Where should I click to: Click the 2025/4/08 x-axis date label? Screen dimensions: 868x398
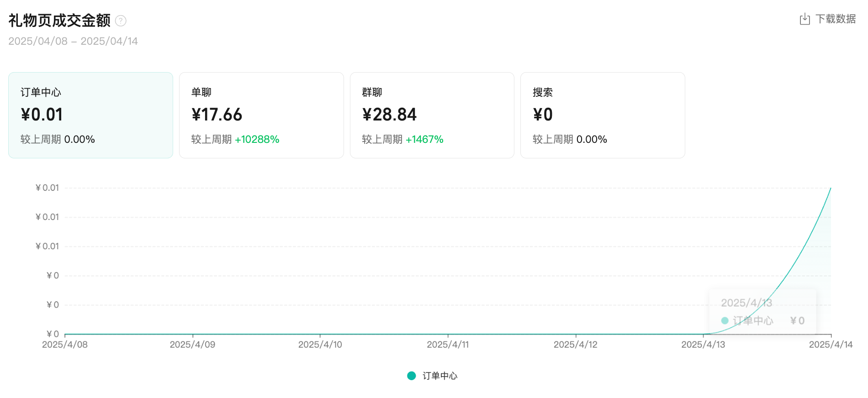tap(65, 345)
